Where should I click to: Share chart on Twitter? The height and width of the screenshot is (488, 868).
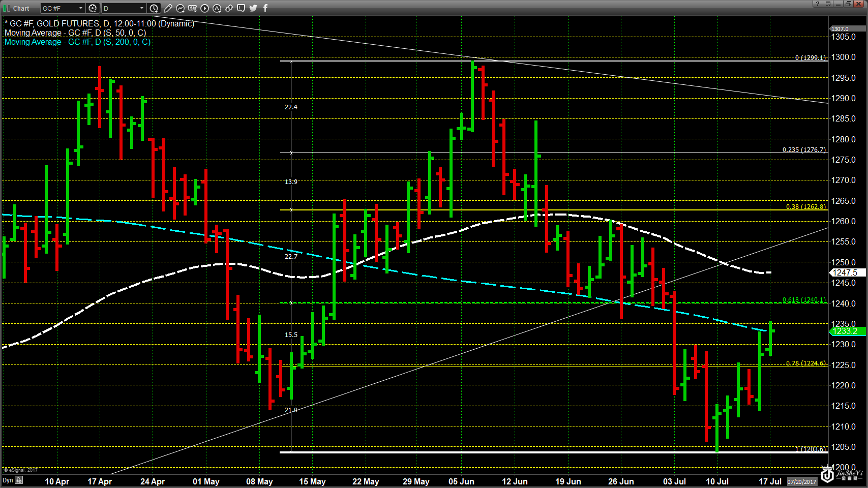[253, 8]
